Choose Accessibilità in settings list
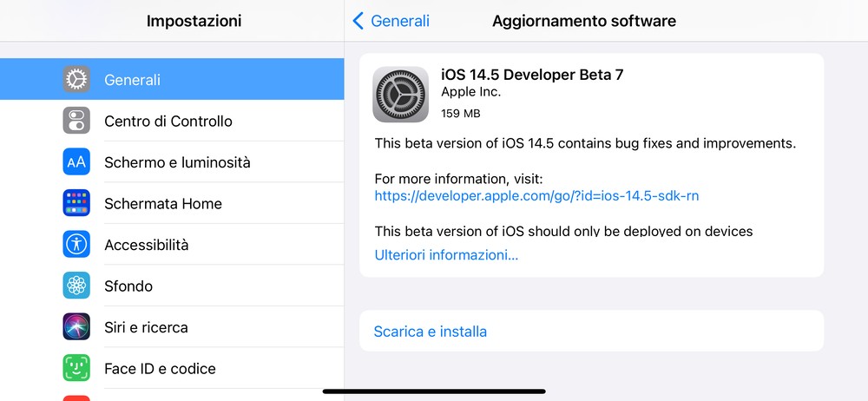Image resolution: width=868 pixels, height=401 pixels. 172,244
